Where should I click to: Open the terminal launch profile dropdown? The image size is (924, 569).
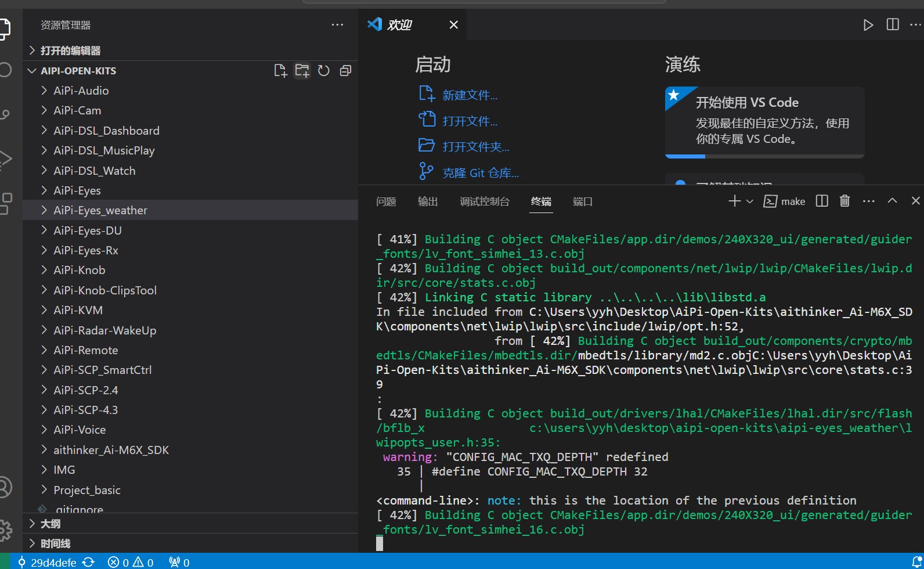pos(750,201)
